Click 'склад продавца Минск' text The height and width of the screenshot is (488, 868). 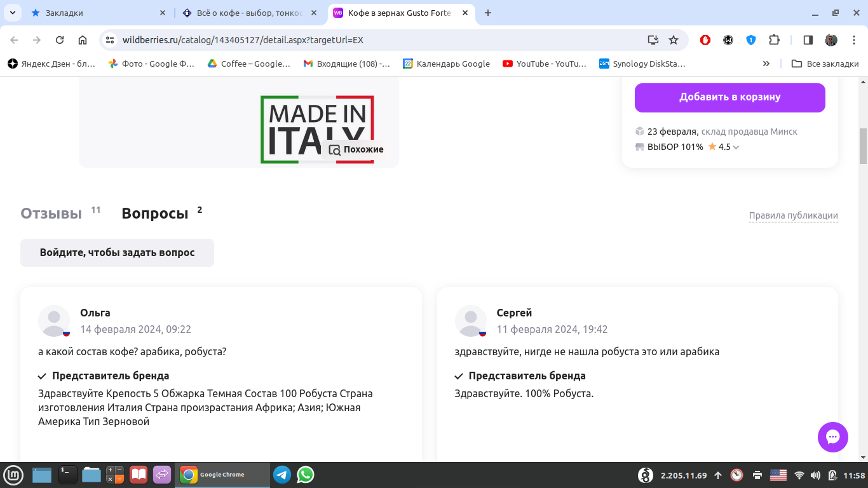(x=749, y=132)
